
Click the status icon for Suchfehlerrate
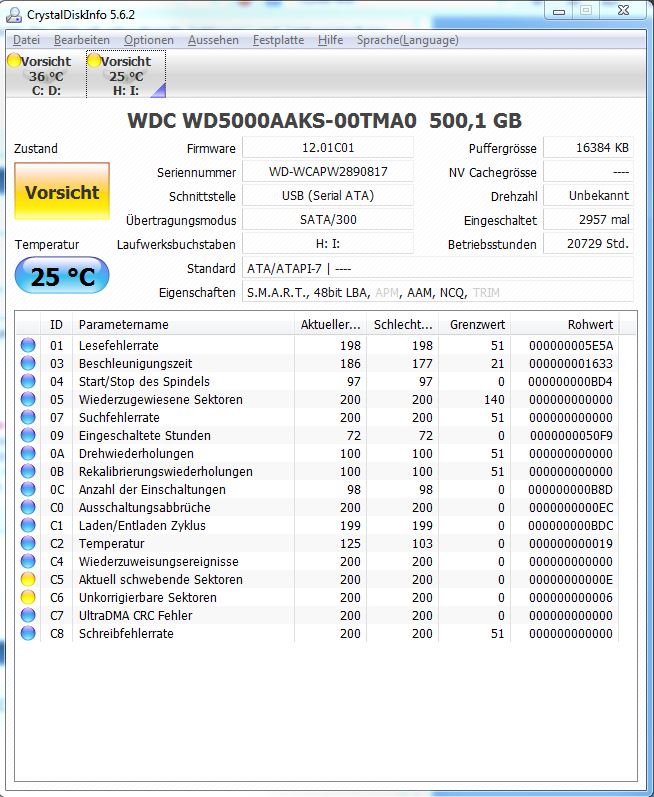[28, 417]
